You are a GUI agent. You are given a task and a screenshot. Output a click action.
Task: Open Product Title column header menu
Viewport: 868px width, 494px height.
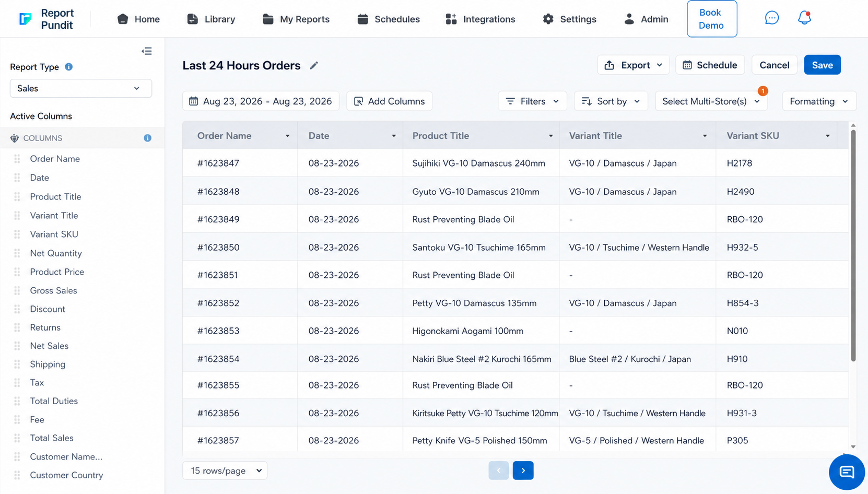click(550, 136)
